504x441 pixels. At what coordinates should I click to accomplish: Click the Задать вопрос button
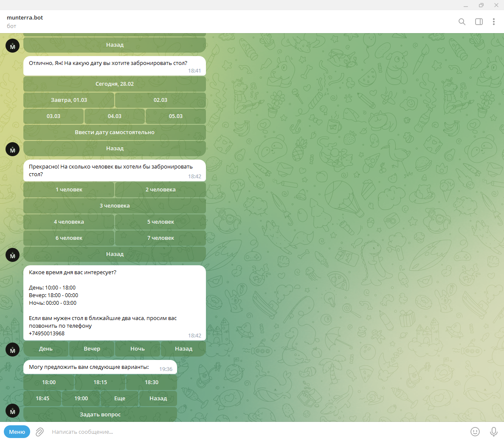(100, 414)
